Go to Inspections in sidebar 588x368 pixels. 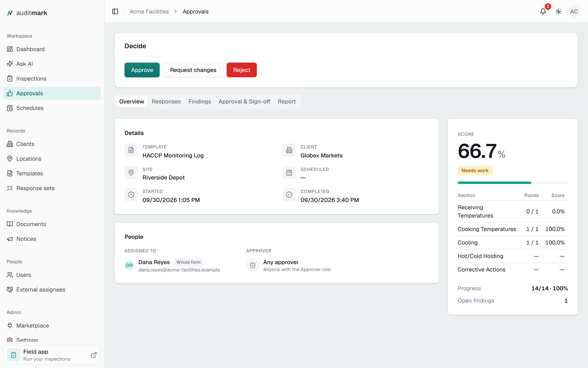(x=52, y=79)
